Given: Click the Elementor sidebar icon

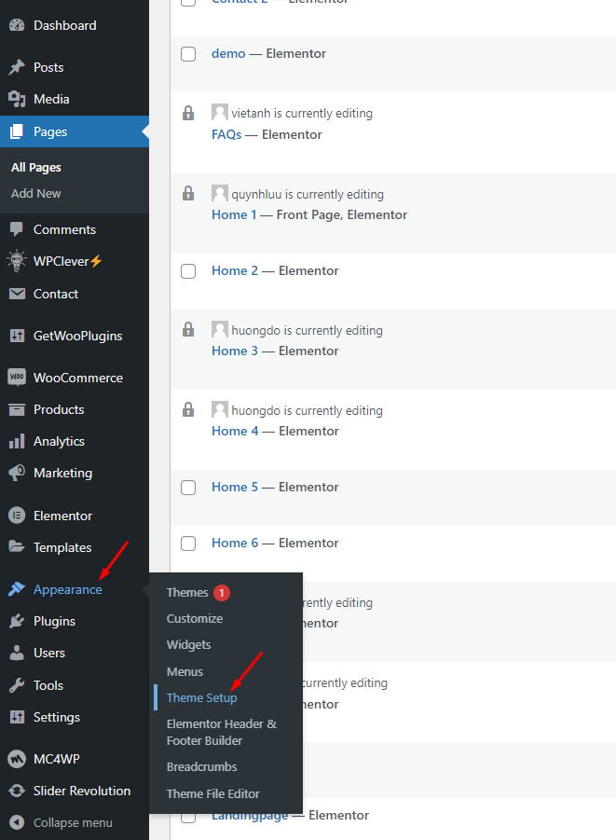Looking at the screenshot, I should [x=16, y=516].
